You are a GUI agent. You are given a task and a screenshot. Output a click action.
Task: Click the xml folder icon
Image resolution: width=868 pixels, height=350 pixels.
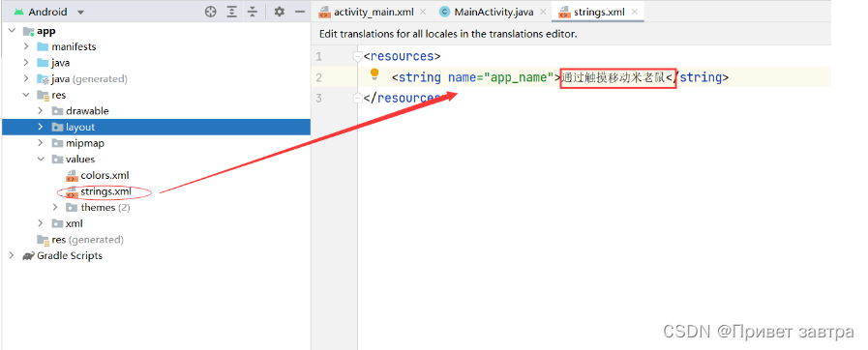coord(57,223)
